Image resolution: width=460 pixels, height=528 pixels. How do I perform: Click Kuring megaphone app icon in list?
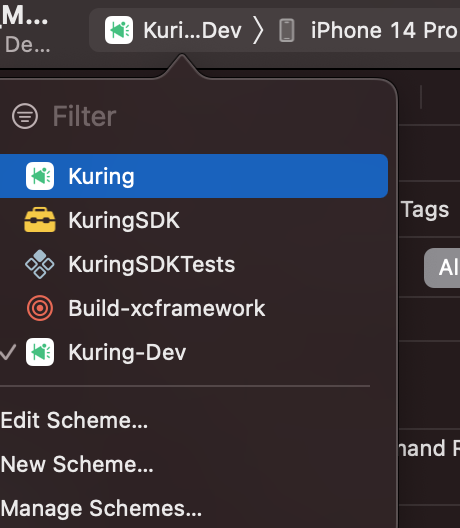click(x=40, y=176)
